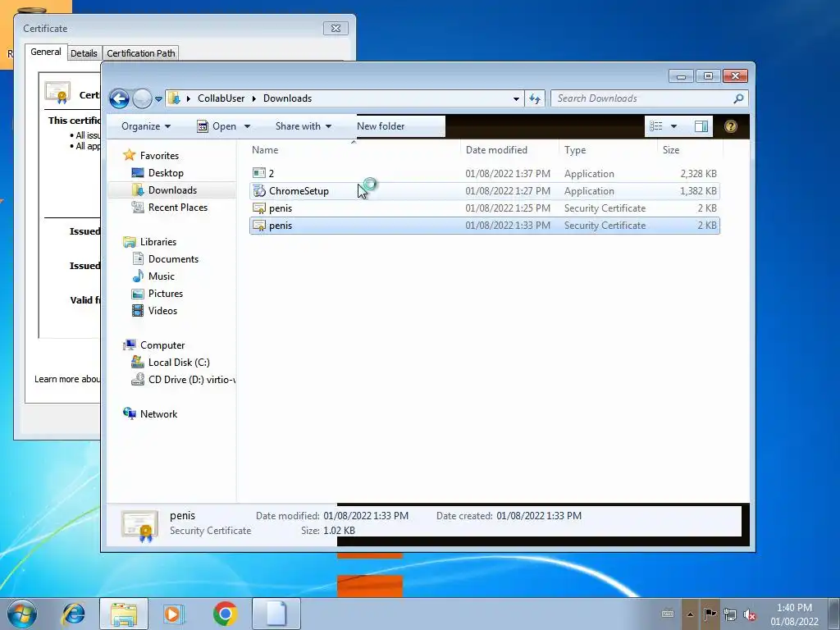840x630 pixels.
Task: Select the certificate modified at 1:25 PM
Action: [x=484, y=208]
